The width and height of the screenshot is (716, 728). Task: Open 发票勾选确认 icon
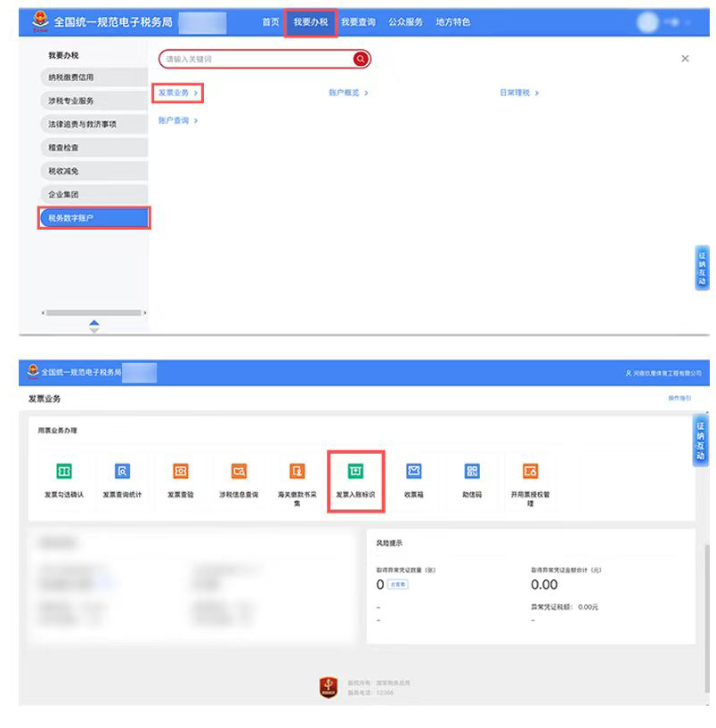pos(64,472)
